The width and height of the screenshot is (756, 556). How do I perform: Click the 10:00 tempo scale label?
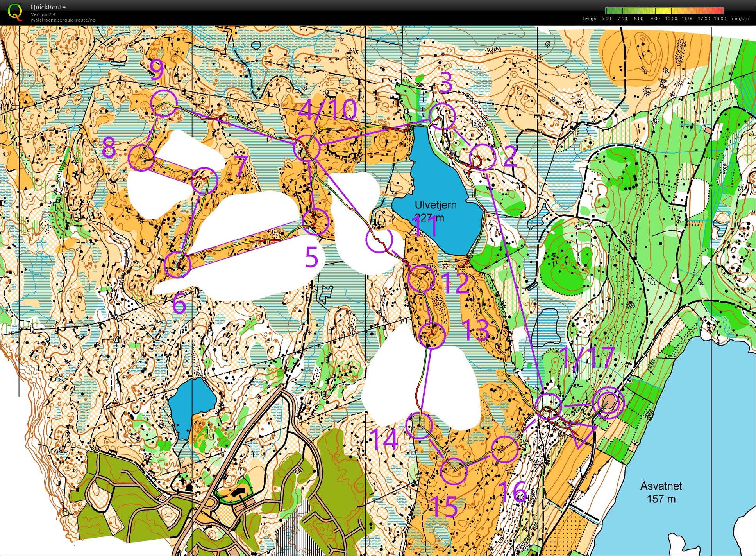(x=671, y=18)
